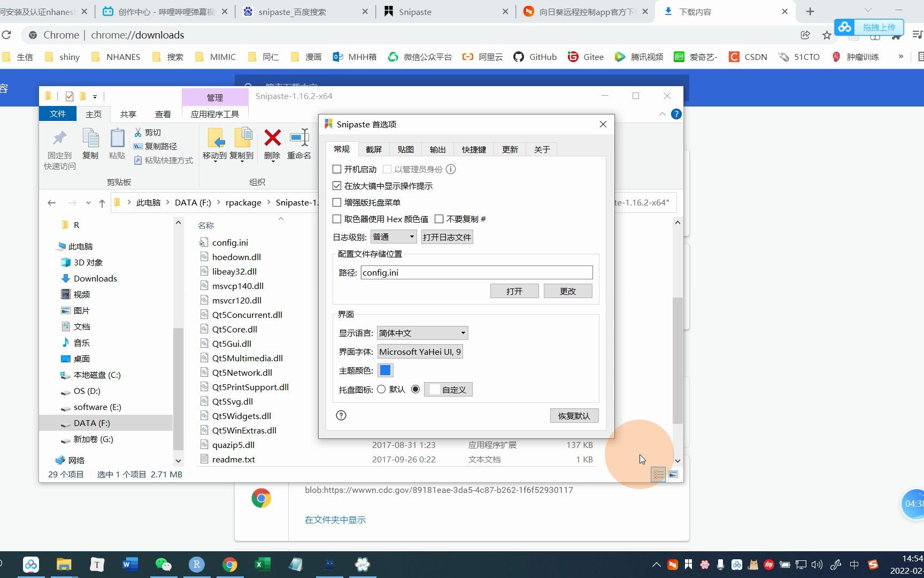
Task: Click the config.ini path input field
Action: click(x=476, y=272)
